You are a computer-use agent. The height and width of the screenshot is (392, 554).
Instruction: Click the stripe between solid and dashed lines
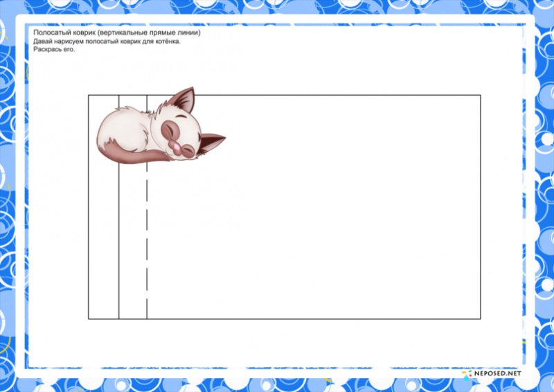point(132,242)
